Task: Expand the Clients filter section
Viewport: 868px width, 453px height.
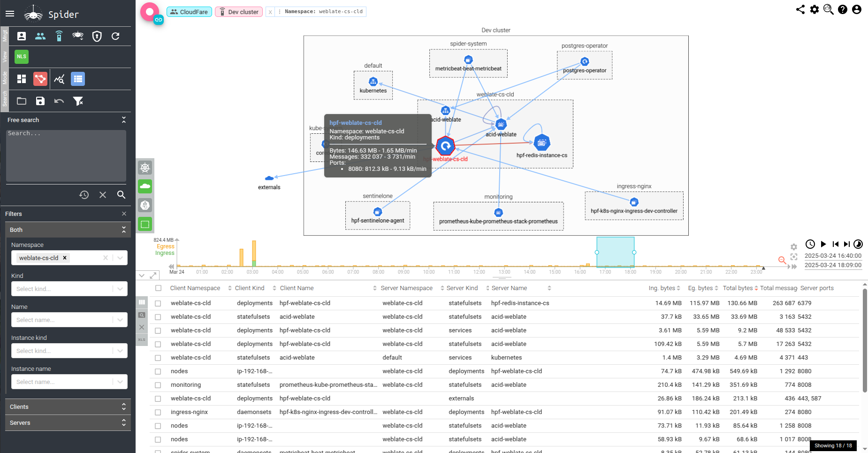Action: click(x=68, y=407)
